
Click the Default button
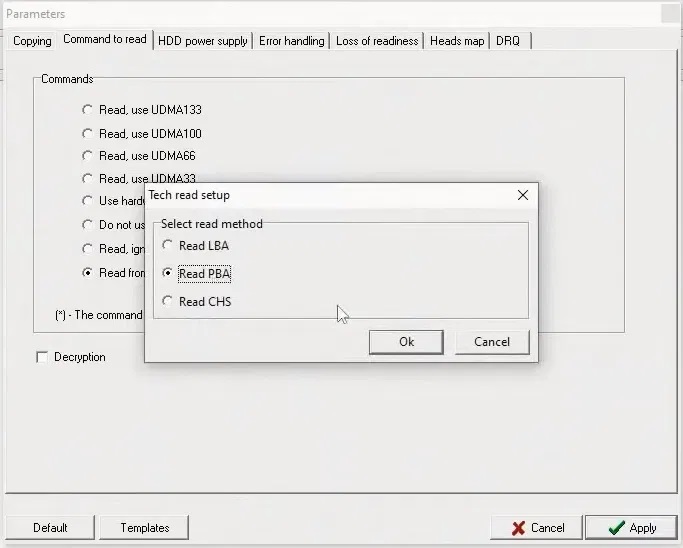(x=50, y=528)
